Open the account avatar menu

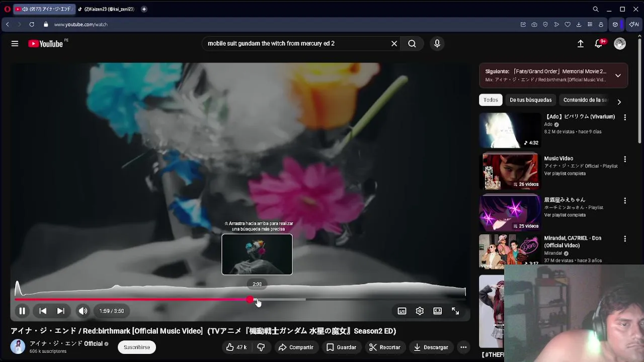(x=620, y=44)
